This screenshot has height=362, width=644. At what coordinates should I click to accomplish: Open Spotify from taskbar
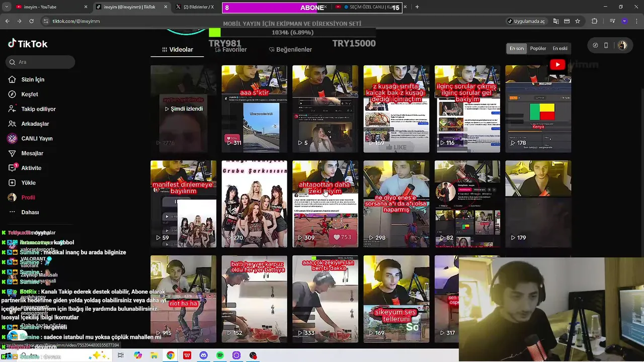(x=220, y=355)
